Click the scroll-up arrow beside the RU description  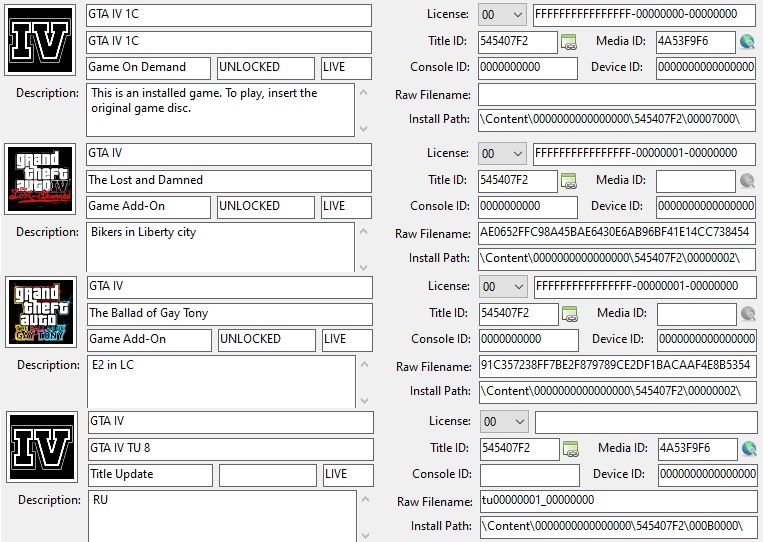(365, 499)
